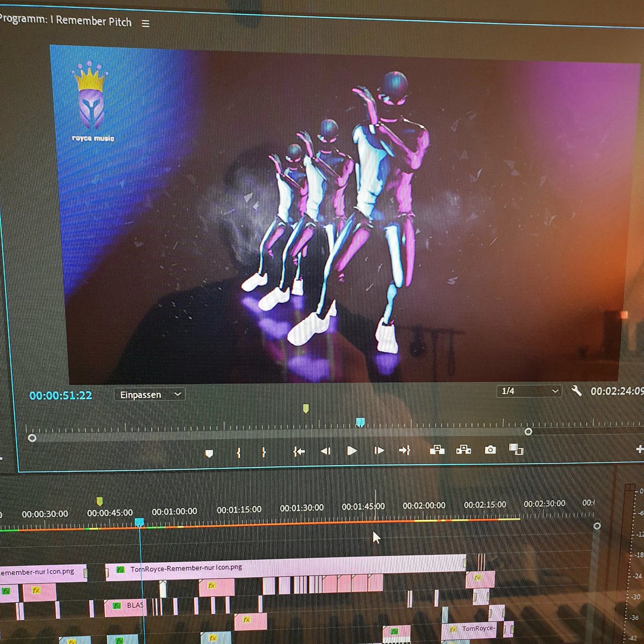Viewport: 644px width, 644px height.
Task: Click the right handle of the monitor zoom bar
Action: [529, 431]
